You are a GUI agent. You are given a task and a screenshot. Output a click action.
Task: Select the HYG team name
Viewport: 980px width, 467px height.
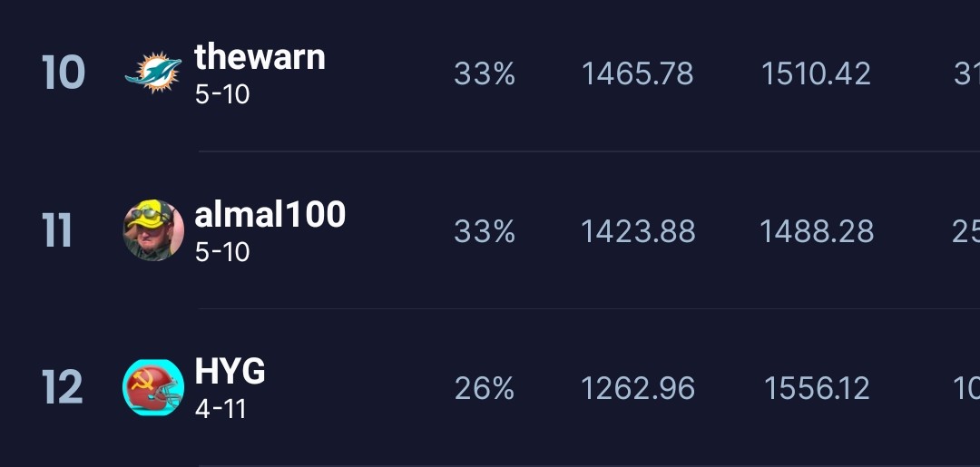coord(230,372)
